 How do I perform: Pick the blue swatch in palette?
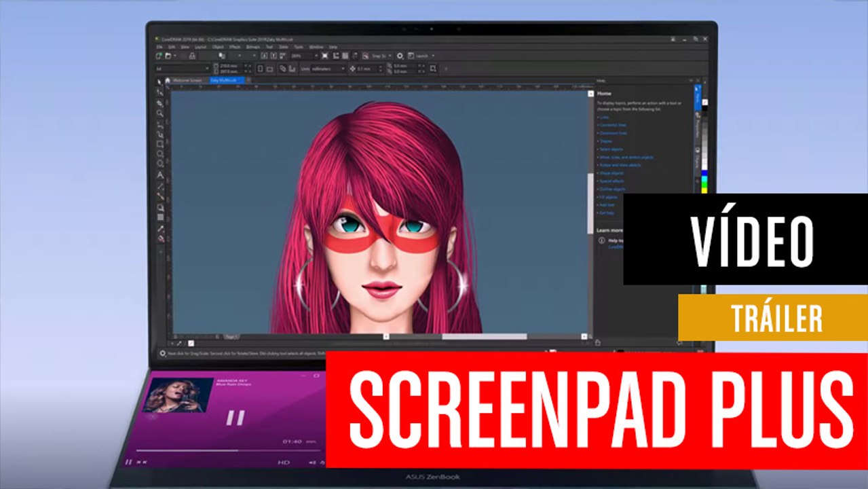[x=704, y=173]
